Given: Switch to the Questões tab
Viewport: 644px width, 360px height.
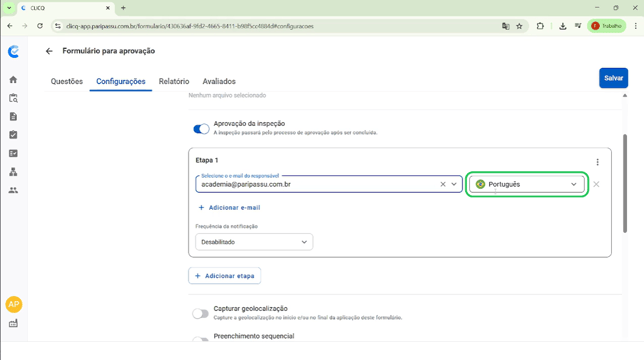Looking at the screenshot, I should pyautogui.click(x=67, y=81).
